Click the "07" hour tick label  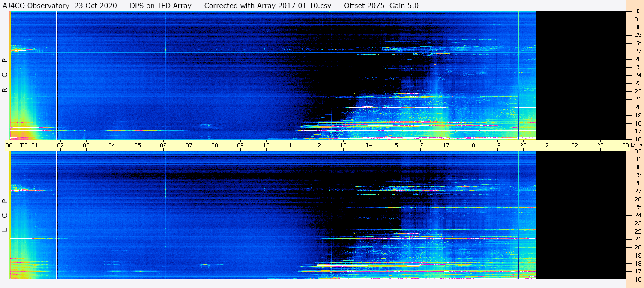[x=189, y=145]
